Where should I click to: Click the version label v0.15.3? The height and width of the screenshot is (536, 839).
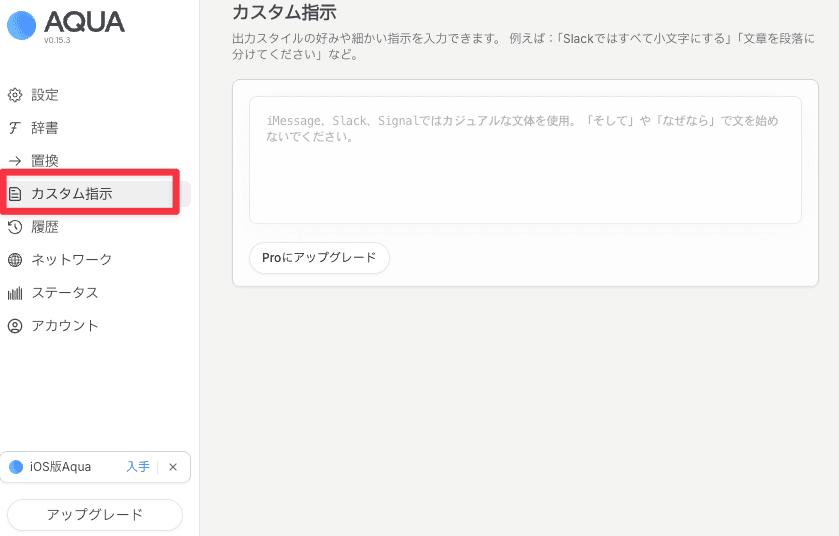57,40
